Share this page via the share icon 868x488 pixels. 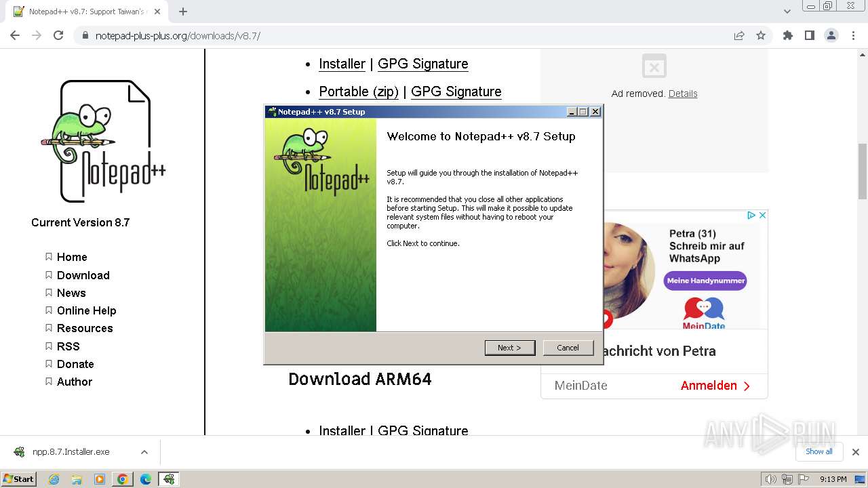click(x=739, y=35)
